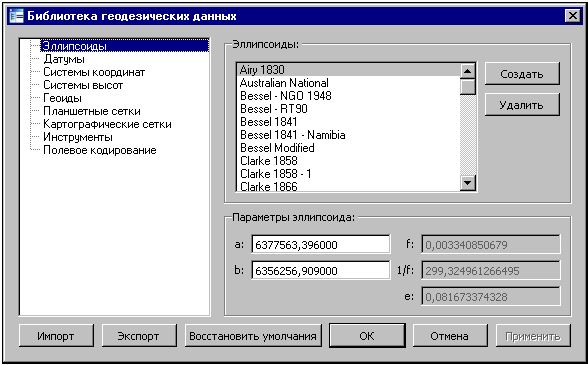
Task: Click the eccentricity e field
Action: pos(490,297)
